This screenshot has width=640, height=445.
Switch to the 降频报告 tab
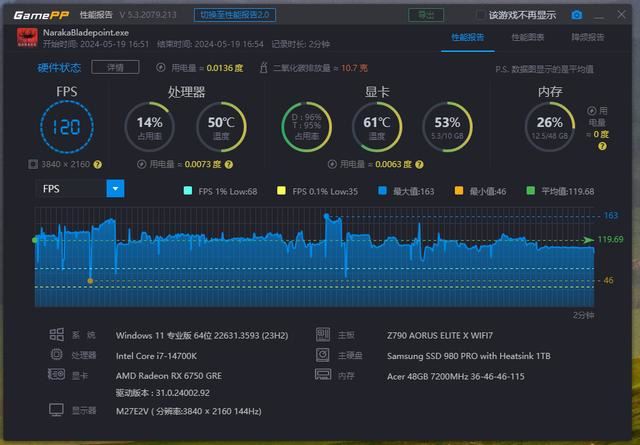point(587,37)
